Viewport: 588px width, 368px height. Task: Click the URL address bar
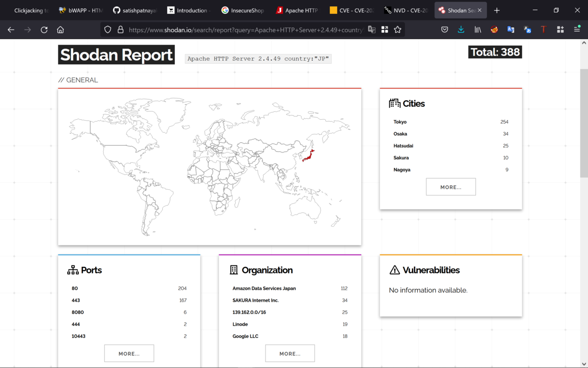(245, 30)
